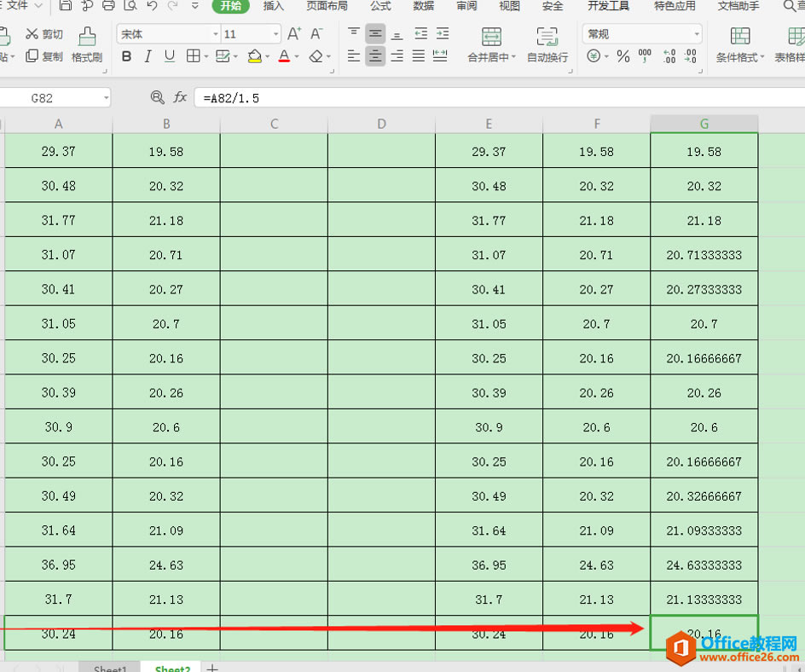Click the magnifier icon beside fx

coord(158,97)
